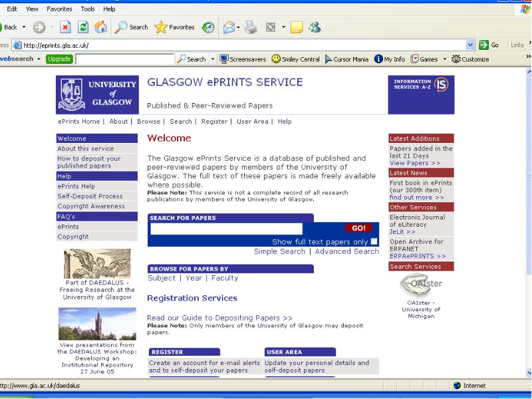Image resolution: width=532 pixels, height=399 pixels.
Task: Open the dropdown next to the Edit icon
Action: point(283,27)
